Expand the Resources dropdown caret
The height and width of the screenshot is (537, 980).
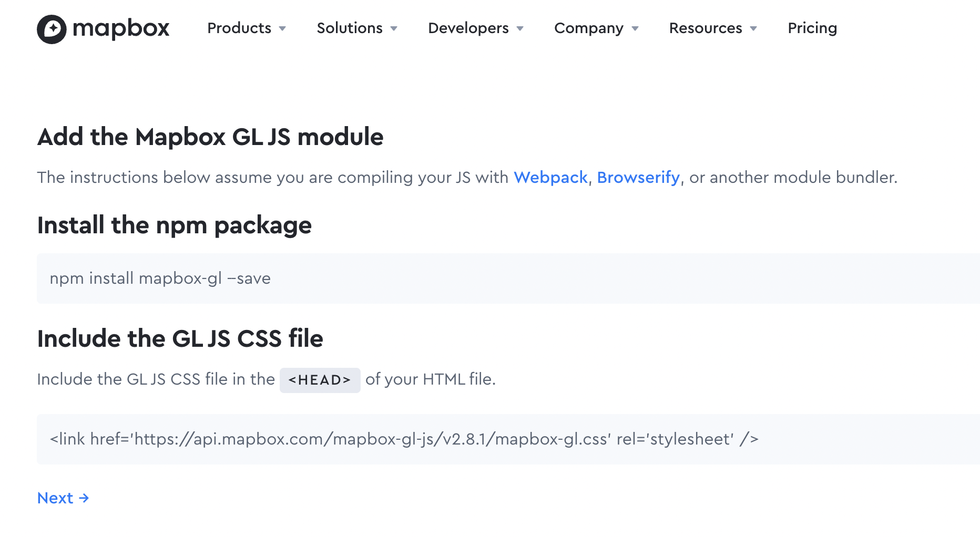(753, 28)
